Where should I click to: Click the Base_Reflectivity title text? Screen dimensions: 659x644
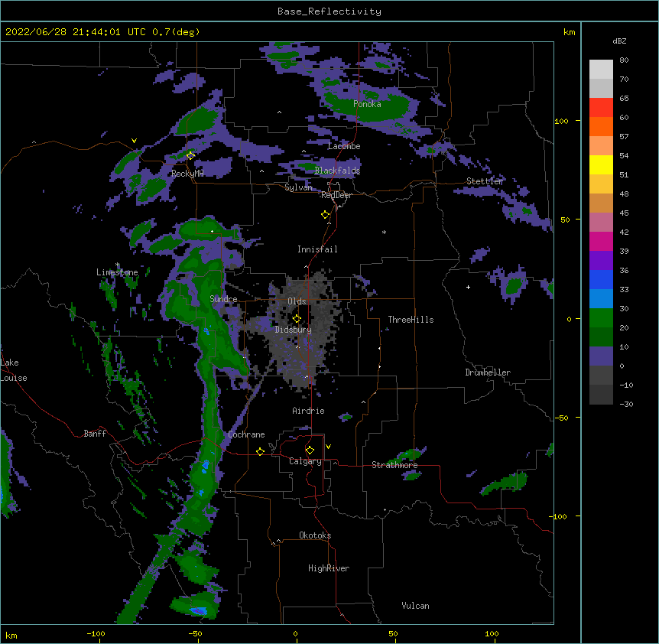329,11
